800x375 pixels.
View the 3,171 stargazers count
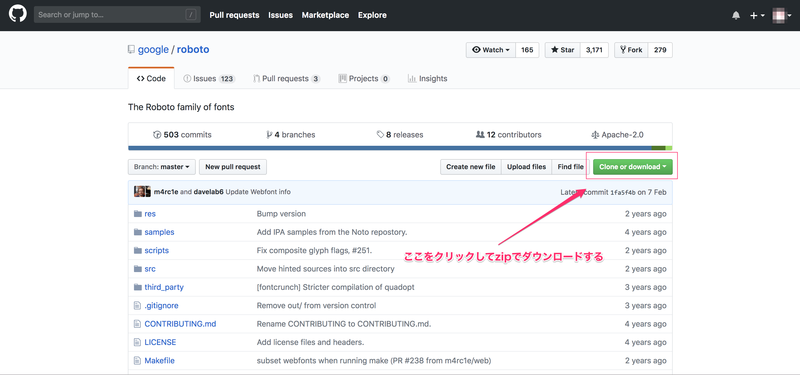coord(594,50)
